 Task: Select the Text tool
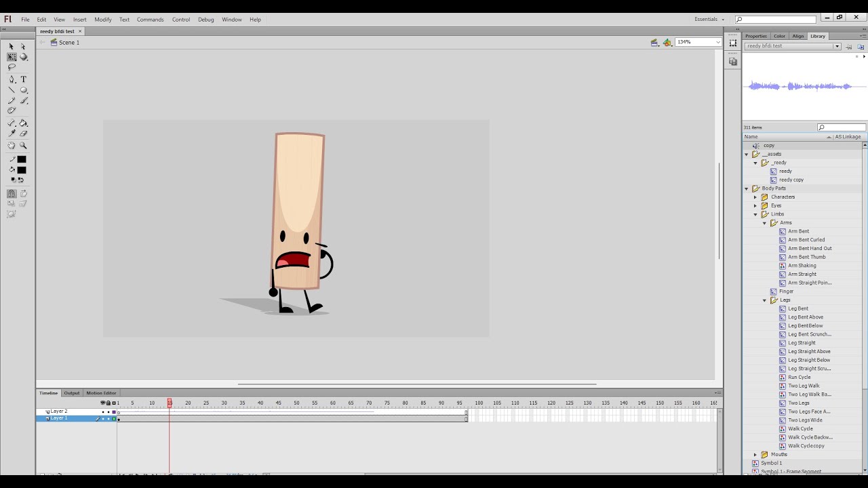click(x=23, y=79)
